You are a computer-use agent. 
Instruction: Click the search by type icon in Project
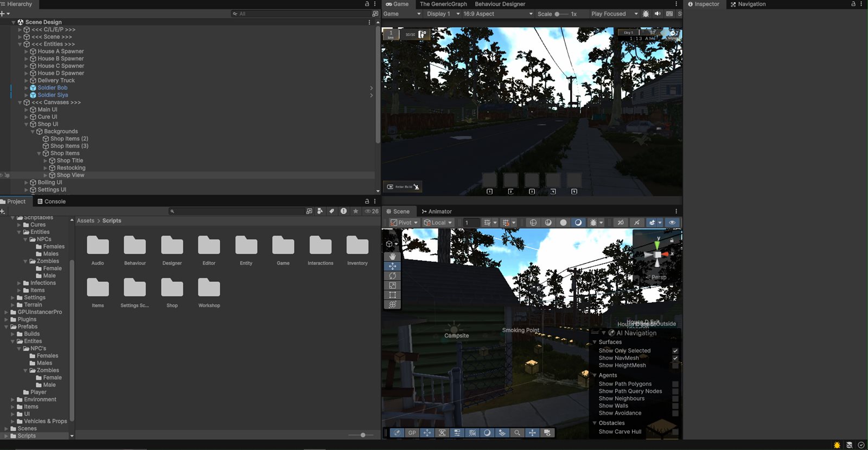320,211
